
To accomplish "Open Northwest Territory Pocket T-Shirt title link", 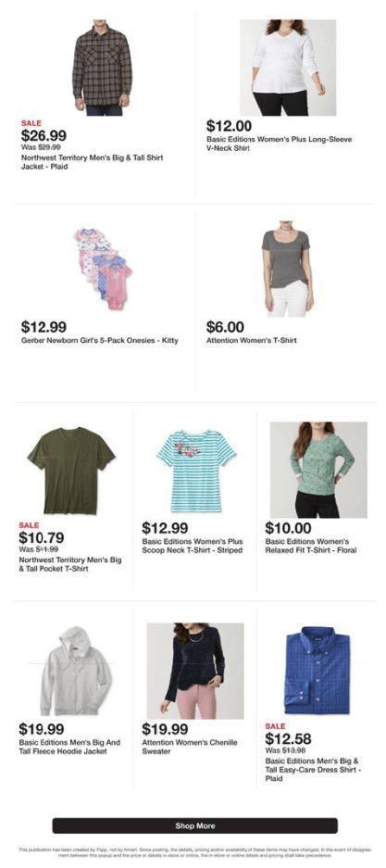I will (70, 565).
